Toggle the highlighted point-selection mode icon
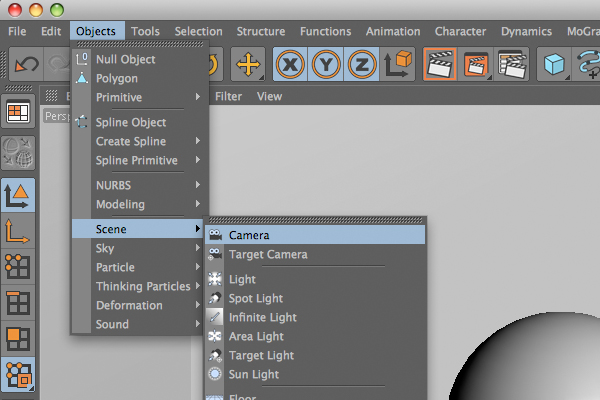 [18, 375]
